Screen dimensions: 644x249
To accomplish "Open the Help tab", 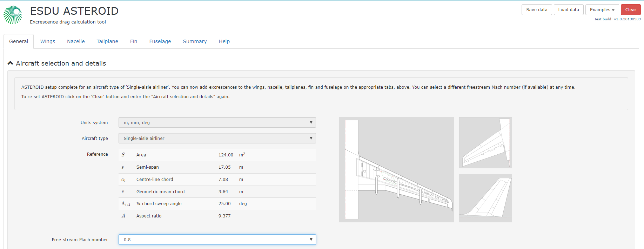I will tap(224, 41).
